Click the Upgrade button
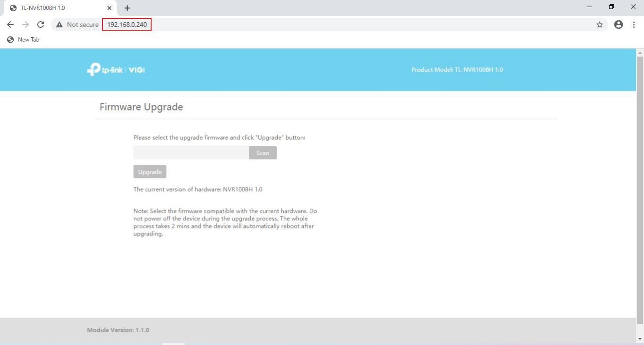 150,172
